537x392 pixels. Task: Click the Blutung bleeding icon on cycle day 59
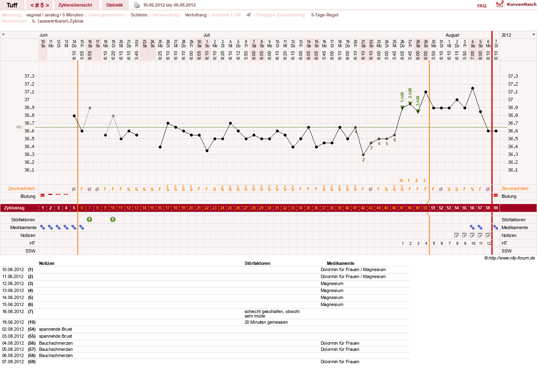[x=495, y=195]
